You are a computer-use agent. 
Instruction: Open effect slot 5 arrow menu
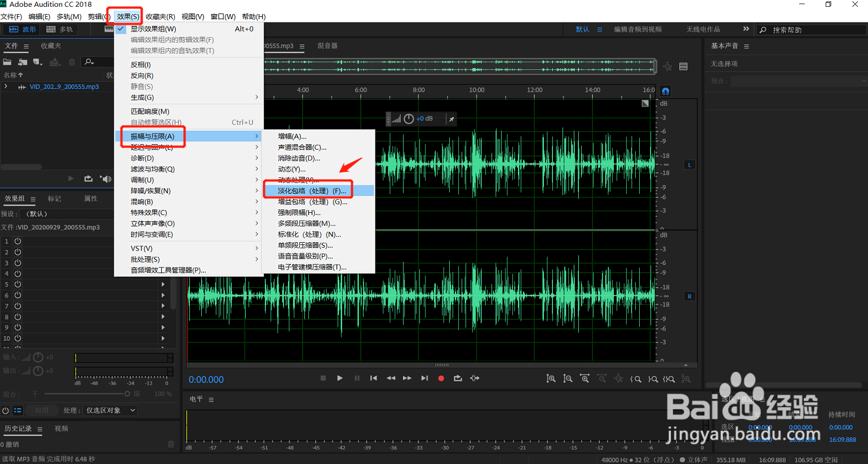tap(163, 284)
